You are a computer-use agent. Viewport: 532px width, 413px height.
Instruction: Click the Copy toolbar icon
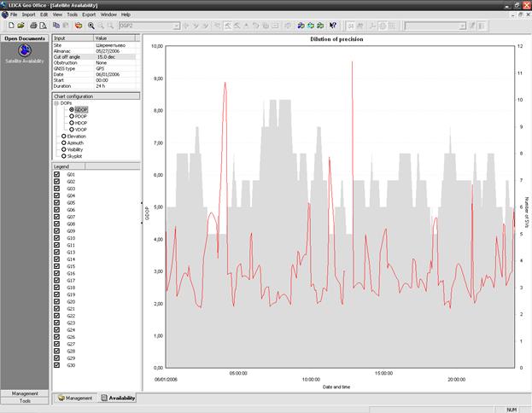click(x=56, y=26)
